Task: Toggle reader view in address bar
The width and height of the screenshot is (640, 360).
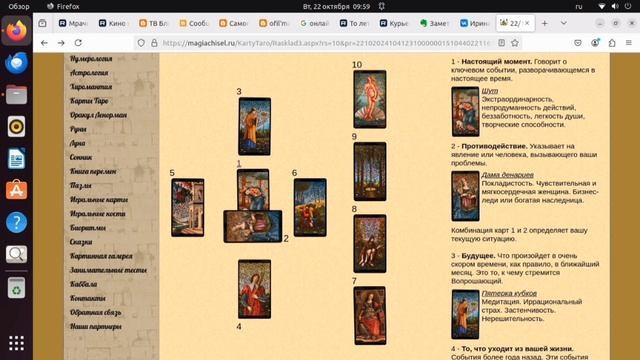Action: (x=502, y=43)
